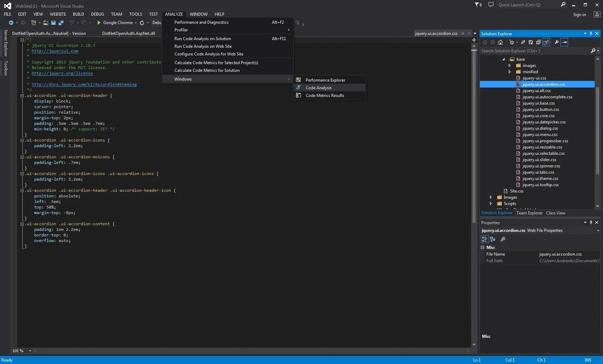Viewport: 603px width, 364px height.
Task: Click the Property Pages wrench icon in Properties
Action: coord(503,239)
